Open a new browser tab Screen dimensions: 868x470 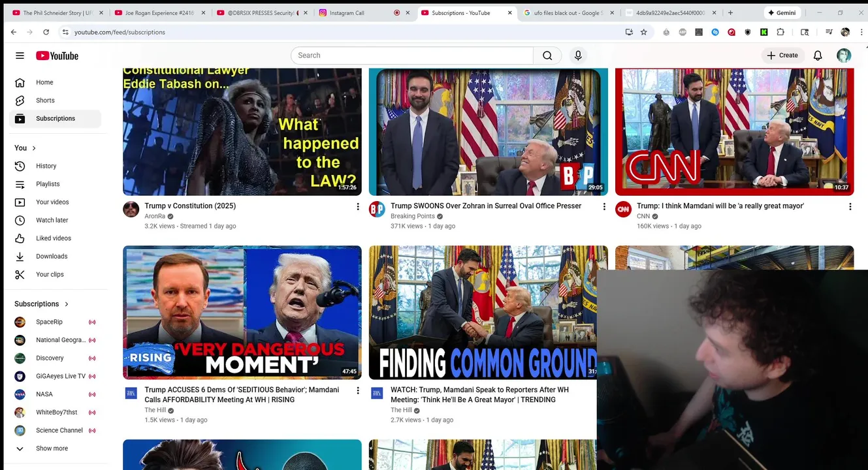point(730,12)
